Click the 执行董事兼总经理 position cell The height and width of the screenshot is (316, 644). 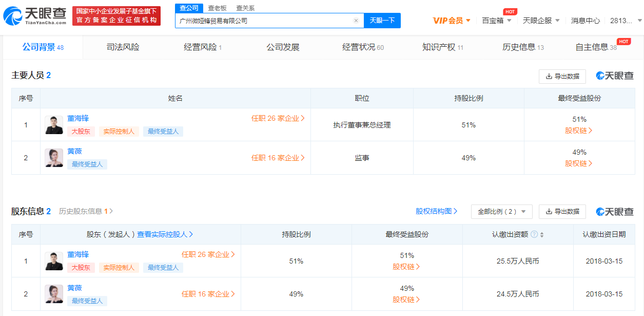pyautogui.click(x=362, y=125)
